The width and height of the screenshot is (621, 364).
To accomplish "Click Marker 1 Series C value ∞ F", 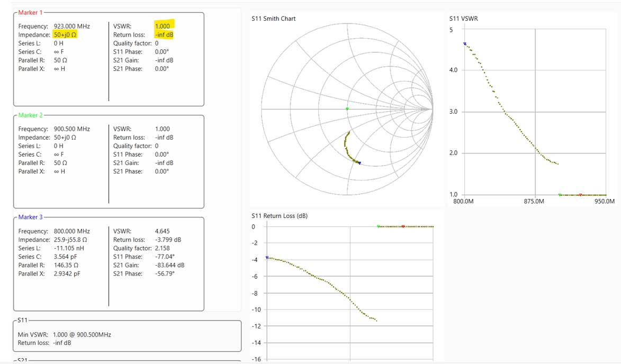I will pos(59,52).
